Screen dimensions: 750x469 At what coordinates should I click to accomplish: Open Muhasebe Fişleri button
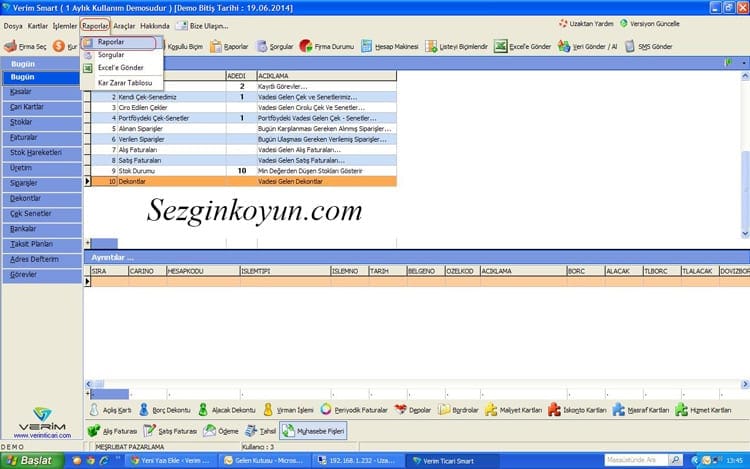[313, 431]
